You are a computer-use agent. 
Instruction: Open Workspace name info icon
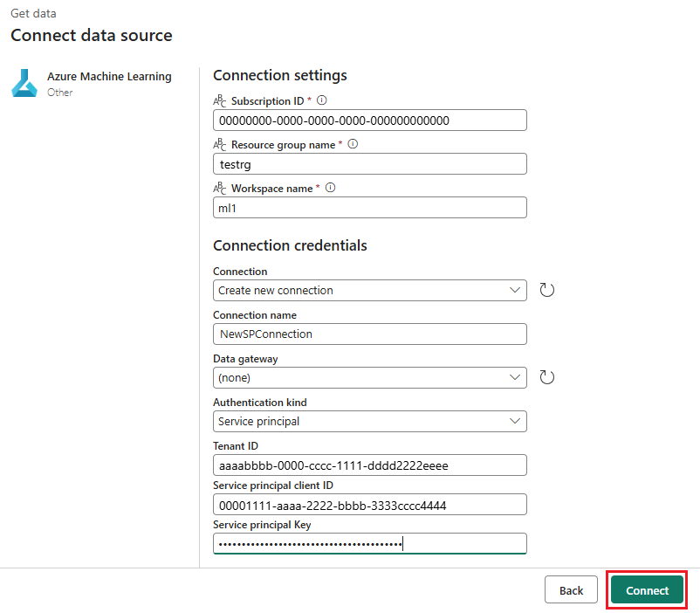click(x=330, y=188)
